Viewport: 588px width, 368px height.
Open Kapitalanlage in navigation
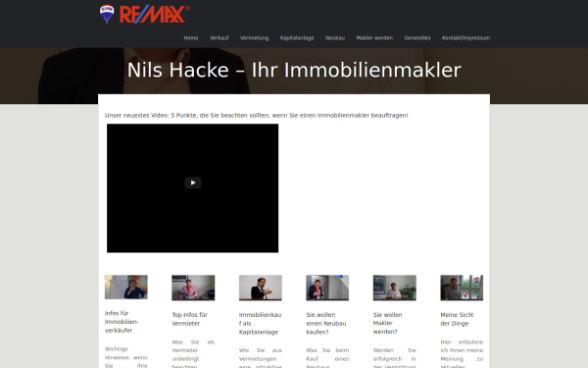(x=297, y=38)
